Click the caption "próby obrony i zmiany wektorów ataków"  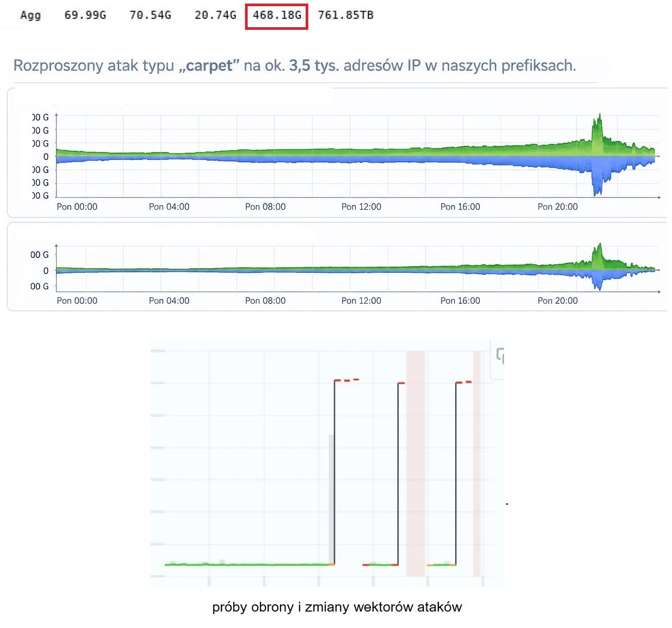click(337, 607)
